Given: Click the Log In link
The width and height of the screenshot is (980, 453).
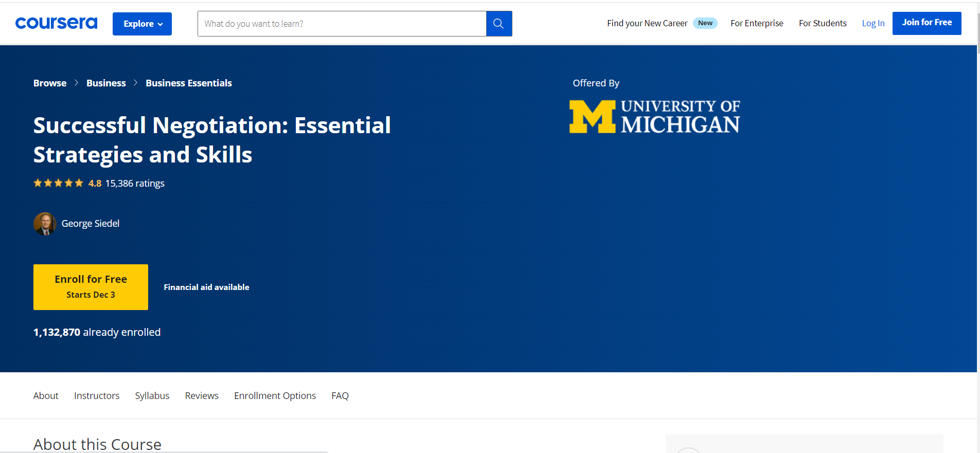Looking at the screenshot, I should coord(873,23).
